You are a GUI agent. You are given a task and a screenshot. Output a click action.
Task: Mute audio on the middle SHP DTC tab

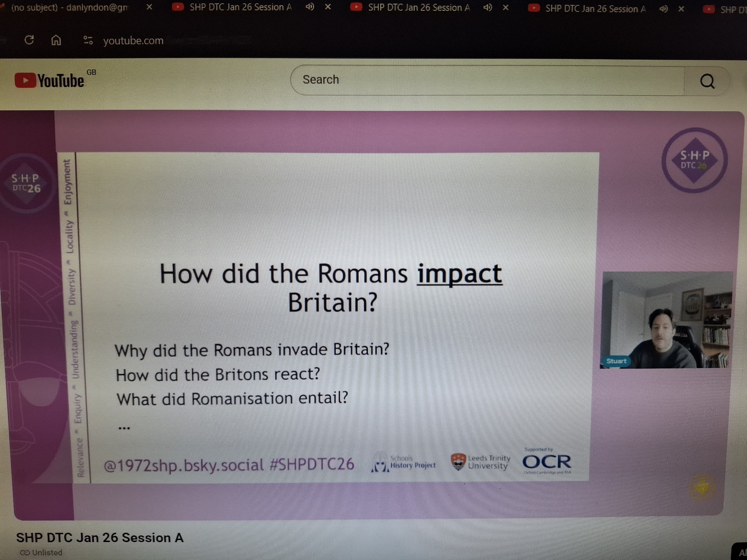click(487, 7)
